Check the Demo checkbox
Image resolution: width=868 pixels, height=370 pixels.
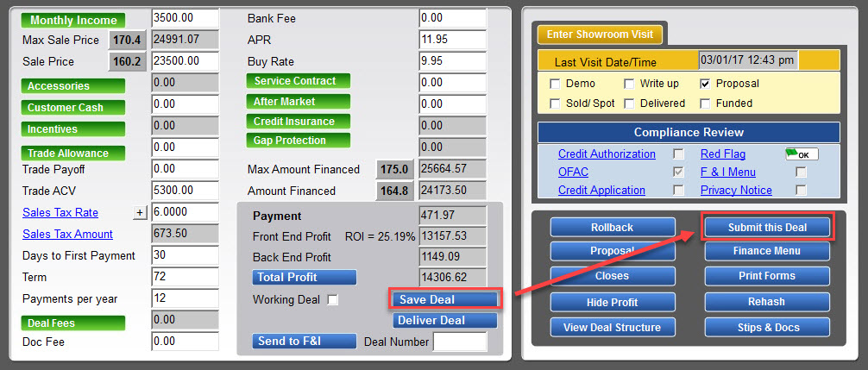pos(555,84)
